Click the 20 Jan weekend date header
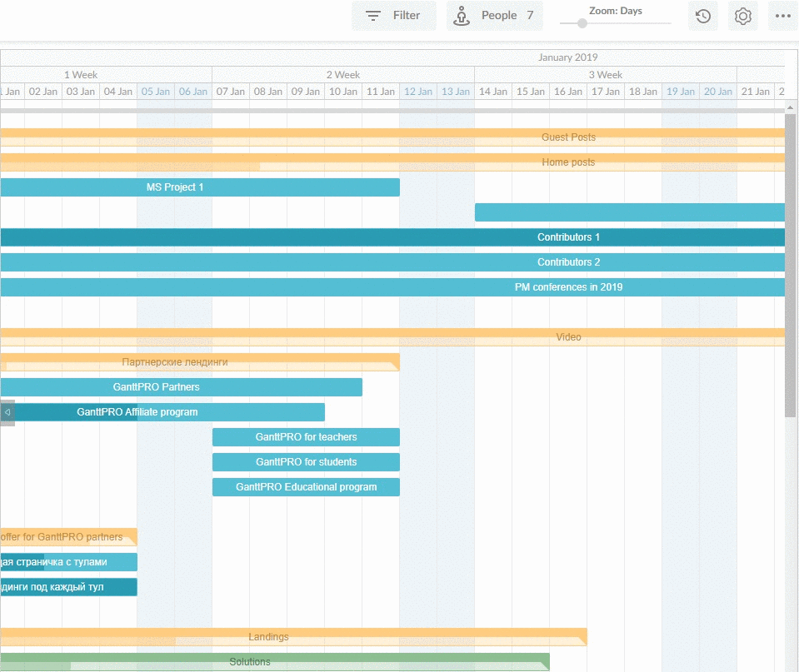Image resolution: width=799 pixels, height=672 pixels. coord(718,92)
